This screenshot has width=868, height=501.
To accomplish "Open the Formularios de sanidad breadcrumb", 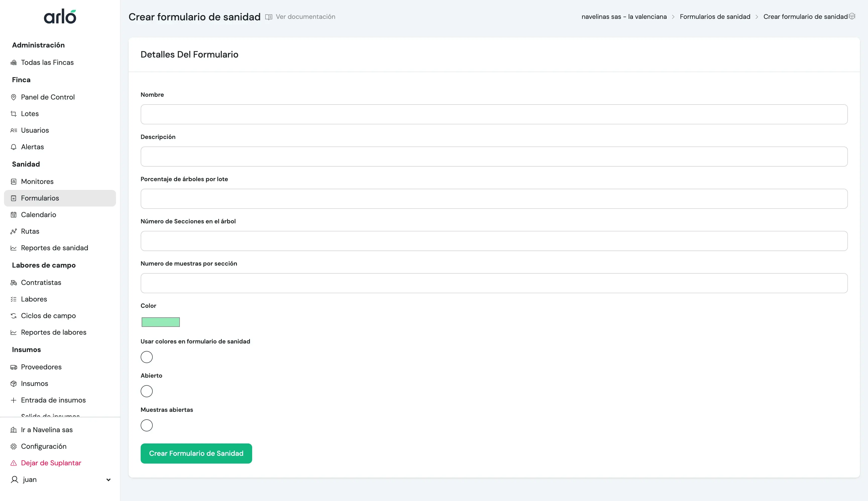I will 715,16.
